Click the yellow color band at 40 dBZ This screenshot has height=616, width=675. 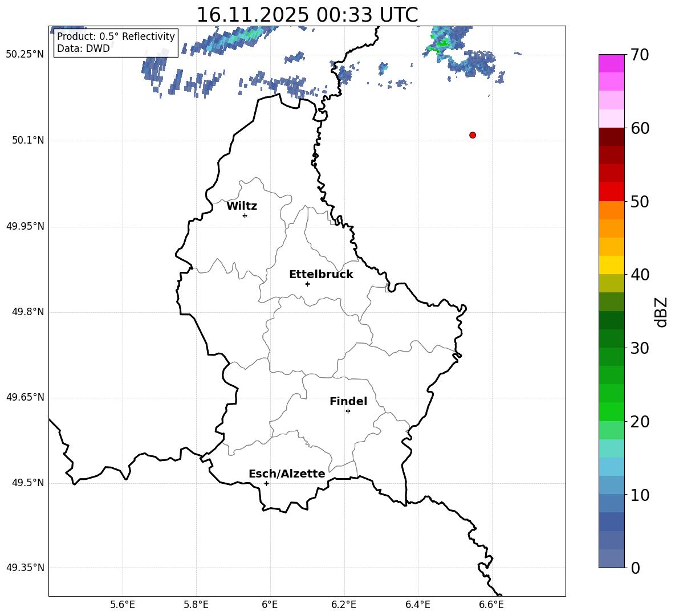(x=612, y=265)
